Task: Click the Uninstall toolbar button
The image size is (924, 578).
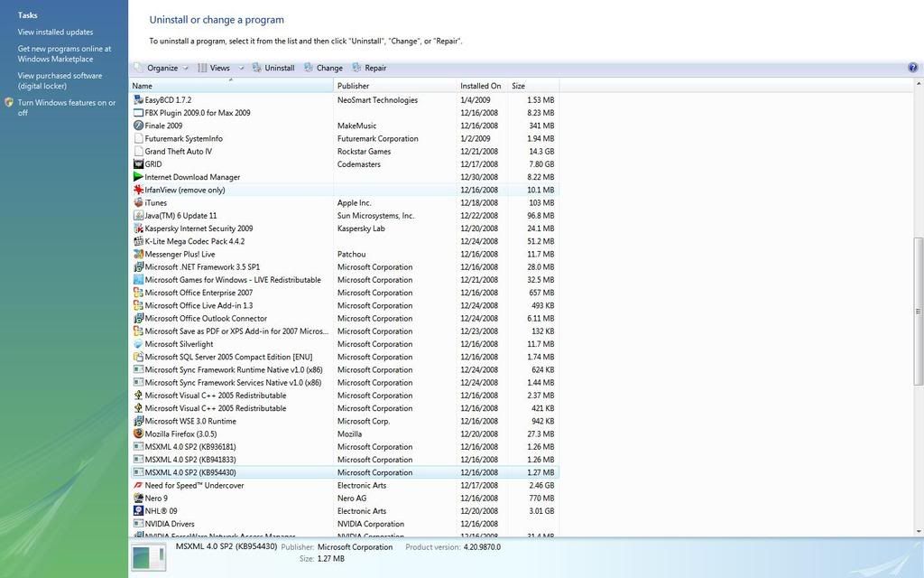Action: point(273,68)
